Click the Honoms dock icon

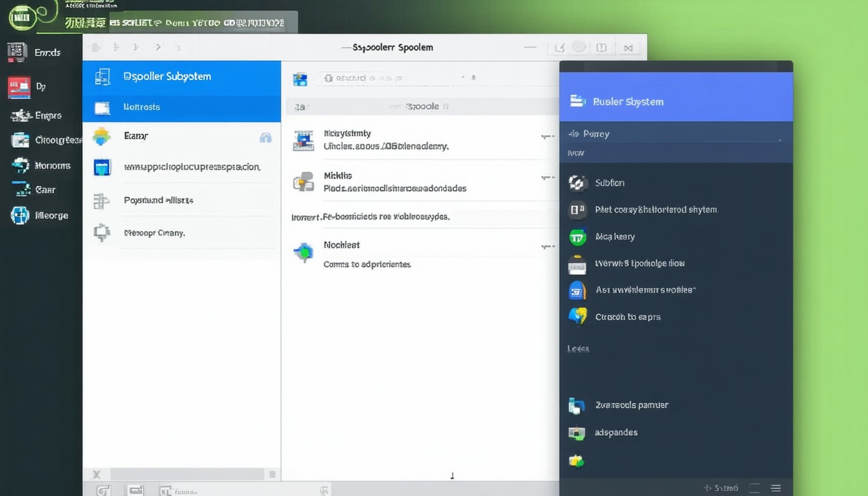(20, 165)
